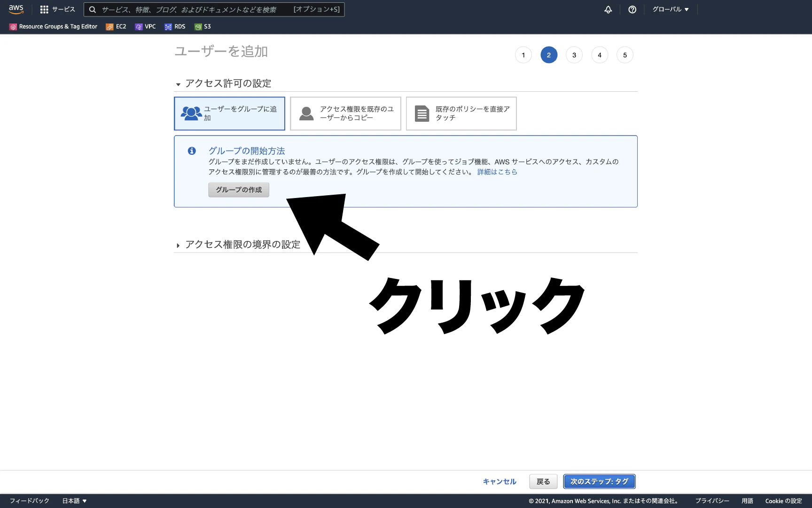
Task: Open the RDS shortcut icon
Action: (168, 27)
